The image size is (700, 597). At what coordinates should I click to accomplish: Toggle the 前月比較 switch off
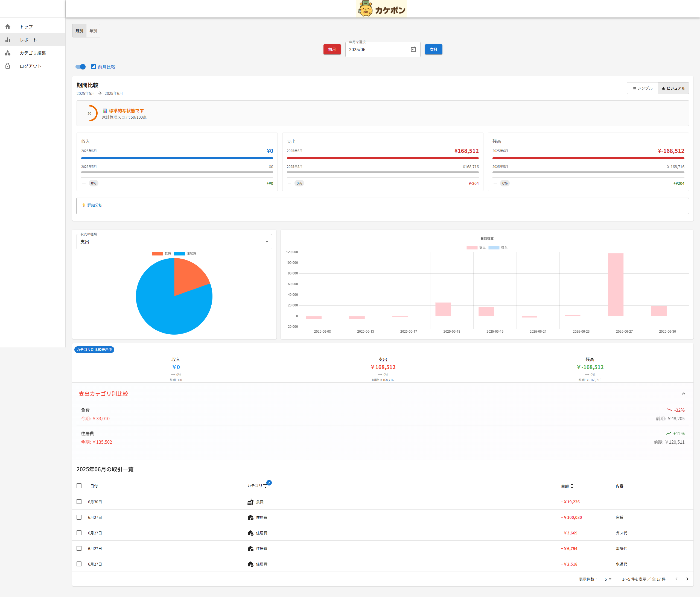tap(81, 67)
